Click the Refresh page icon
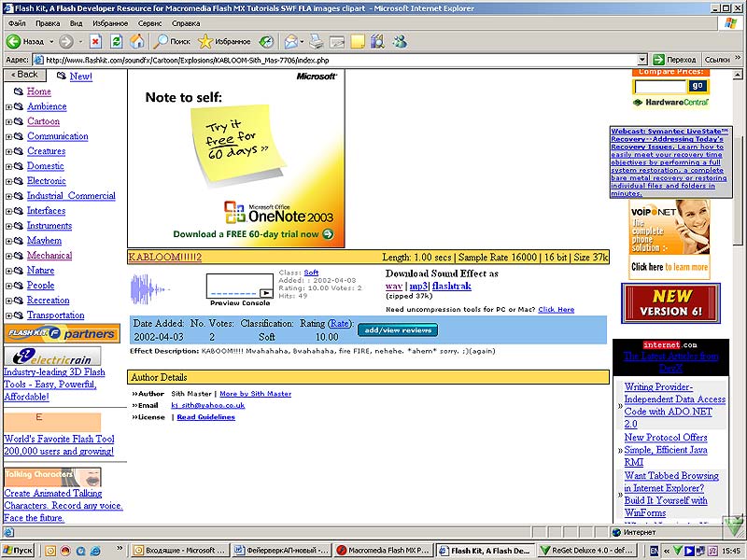The image size is (747, 560). pos(117,42)
